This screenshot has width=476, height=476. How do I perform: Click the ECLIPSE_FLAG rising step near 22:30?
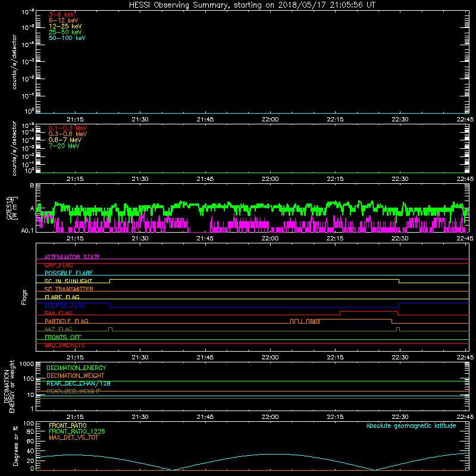pyautogui.click(x=399, y=305)
